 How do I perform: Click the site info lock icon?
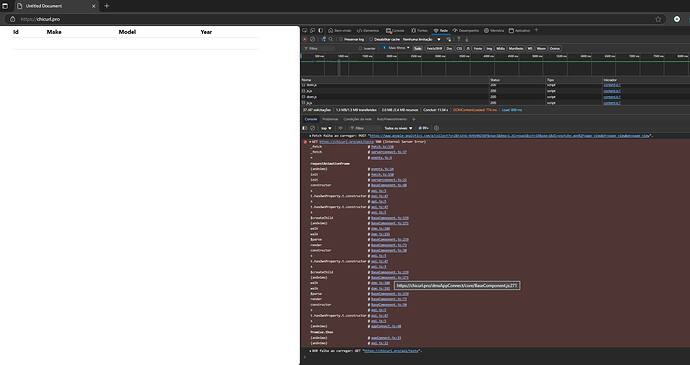(x=12, y=19)
